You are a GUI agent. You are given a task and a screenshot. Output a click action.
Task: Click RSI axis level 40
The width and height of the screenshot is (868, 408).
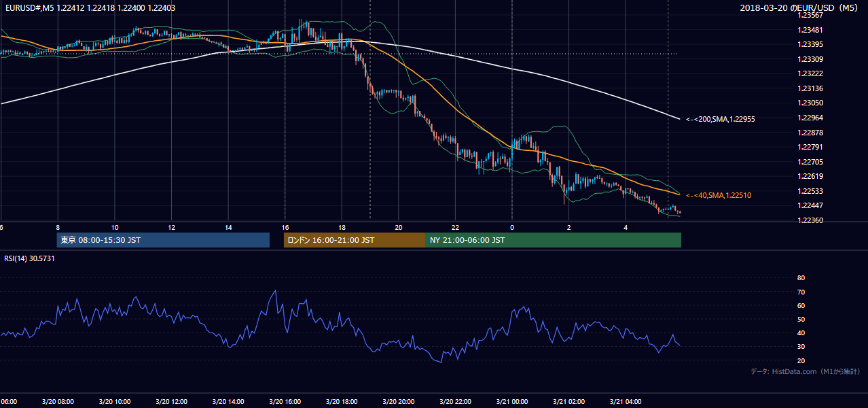pos(801,333)
